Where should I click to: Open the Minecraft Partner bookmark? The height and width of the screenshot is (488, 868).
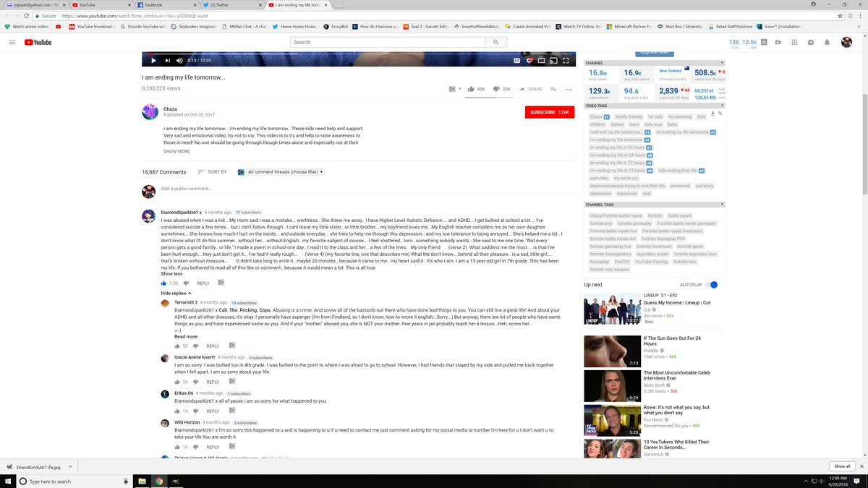(629, 27)
